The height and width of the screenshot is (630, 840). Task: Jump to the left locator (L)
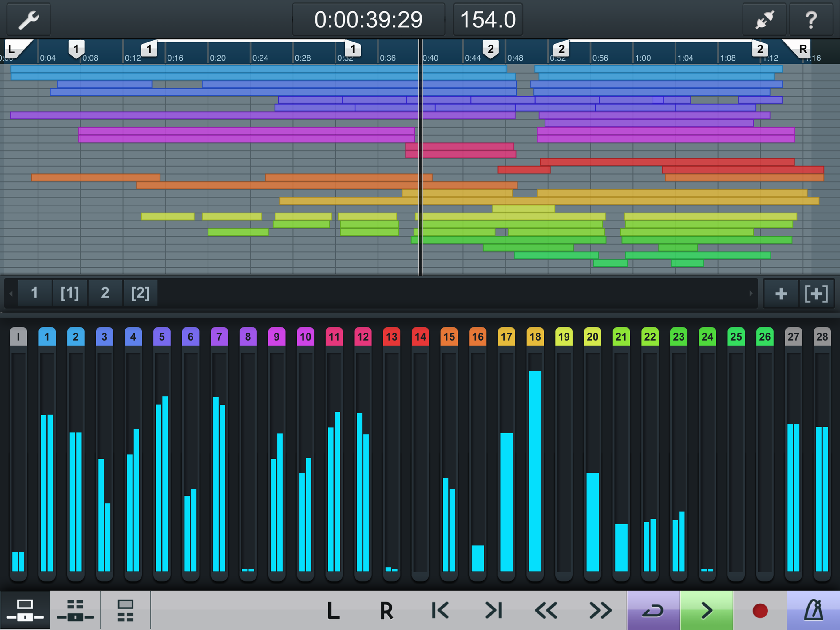[x=333, y=611]
